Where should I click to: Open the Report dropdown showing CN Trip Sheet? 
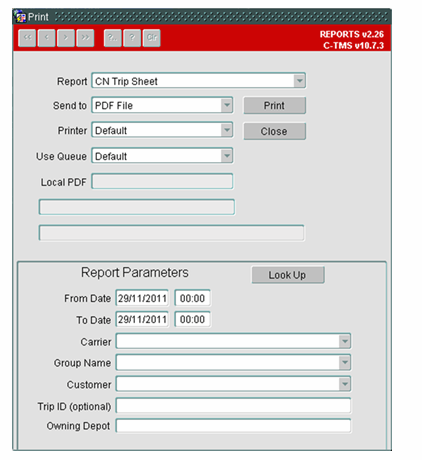pos(299,81)
